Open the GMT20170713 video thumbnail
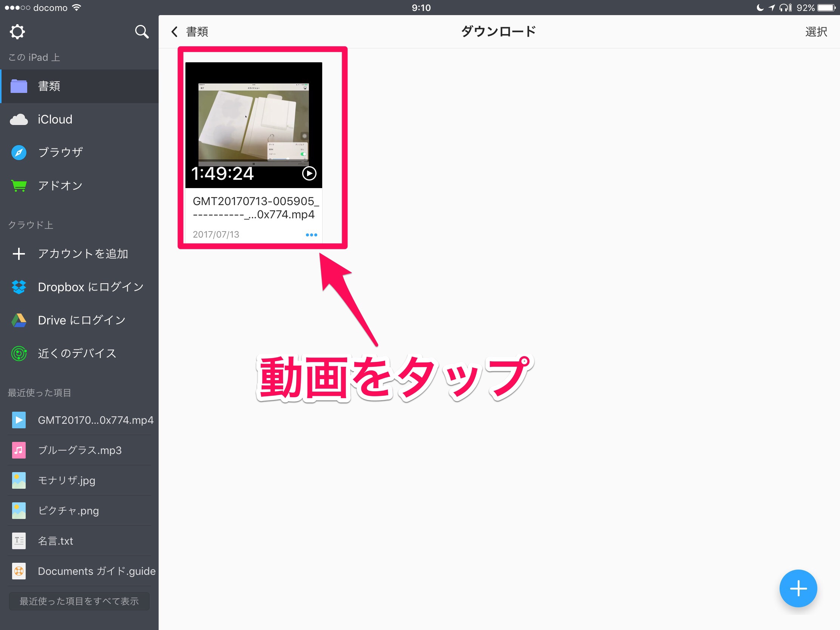840x630 pixels. click(253, 125)
